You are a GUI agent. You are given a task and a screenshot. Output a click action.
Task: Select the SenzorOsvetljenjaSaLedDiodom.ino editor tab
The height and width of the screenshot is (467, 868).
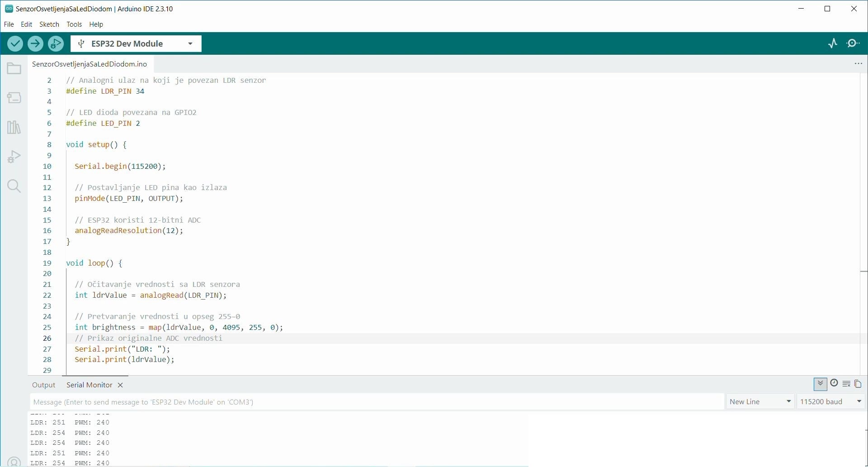(x=90, y=64)
